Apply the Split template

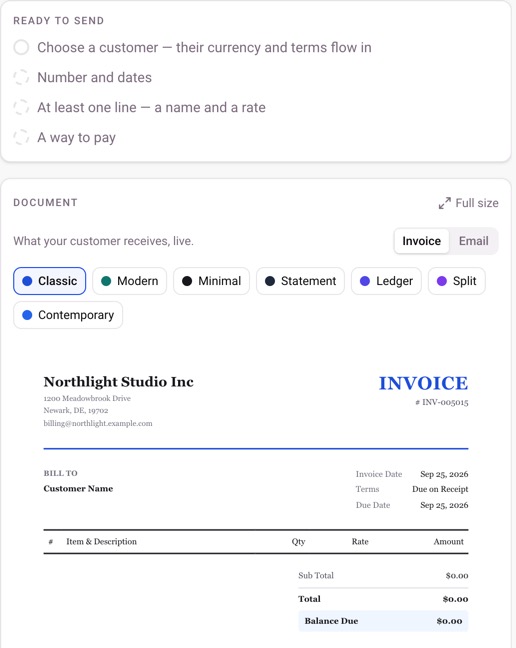point(457,281)
